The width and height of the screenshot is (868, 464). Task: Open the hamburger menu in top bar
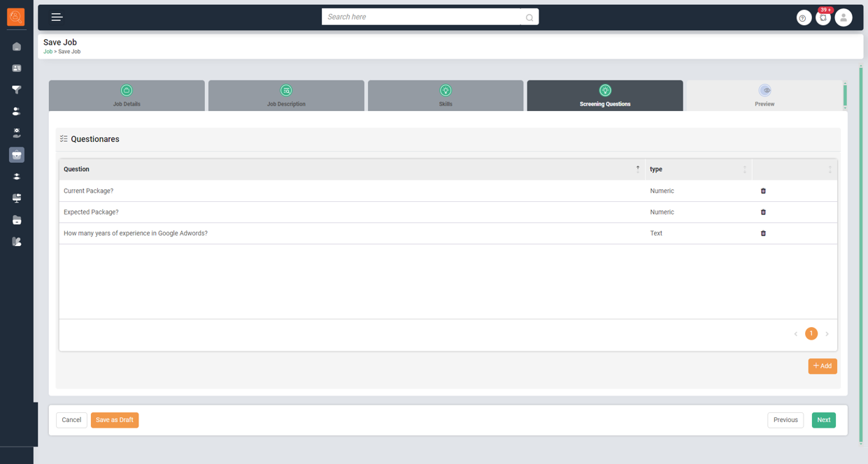[x=57, y=17]
